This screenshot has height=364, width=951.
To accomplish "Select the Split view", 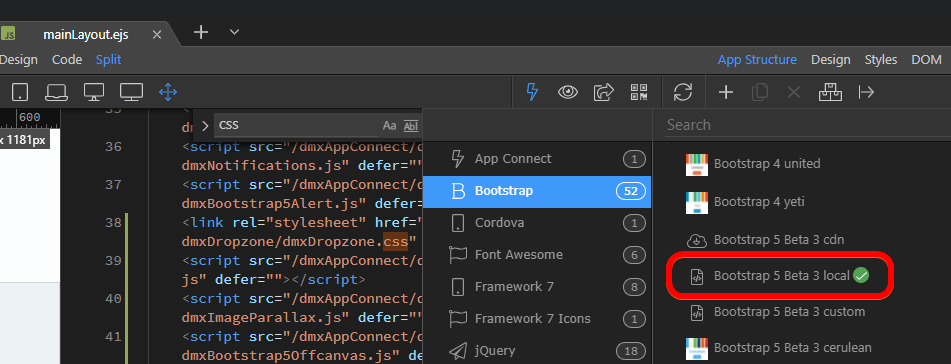I will pyautogui.click(x=109, y=59).
